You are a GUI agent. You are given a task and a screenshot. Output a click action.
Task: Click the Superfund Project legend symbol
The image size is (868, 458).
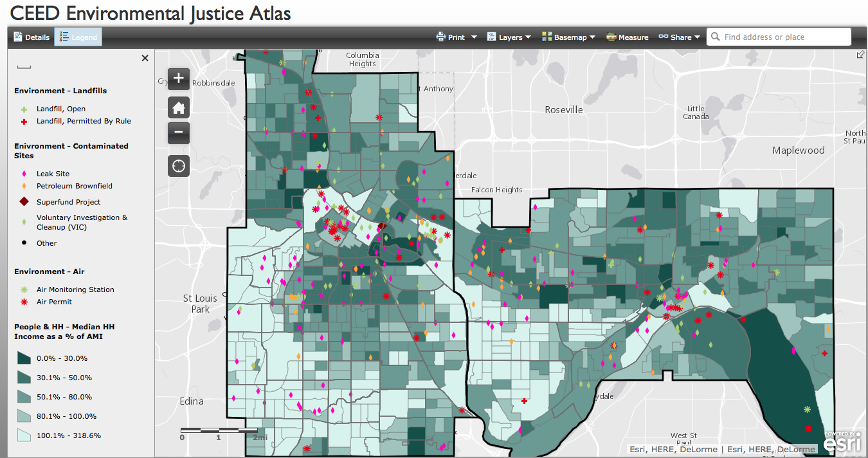click(x=24, y=202)
